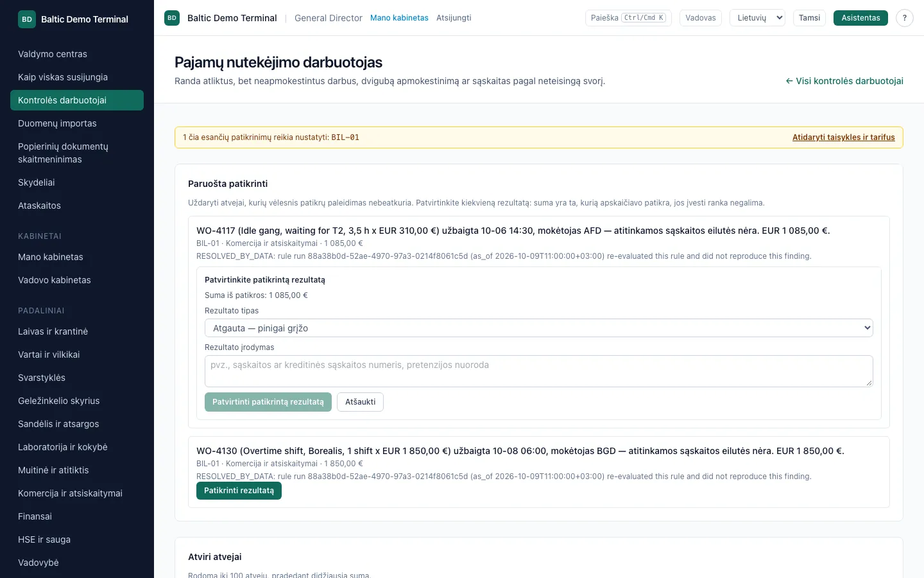Open the Asistentas assistant
The height and width of the screenshot is (578, 924).
click(860, 18)
